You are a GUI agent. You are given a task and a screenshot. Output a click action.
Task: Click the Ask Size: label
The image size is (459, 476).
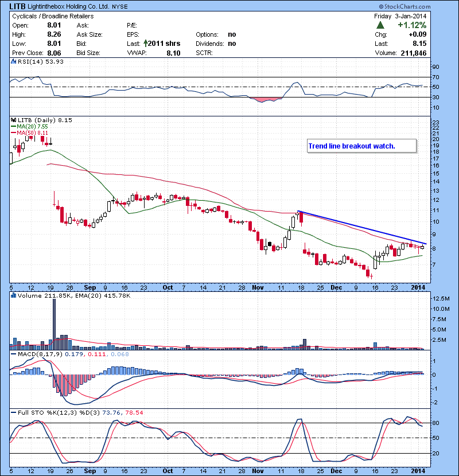pyautogui.click(x=90, y=34)
